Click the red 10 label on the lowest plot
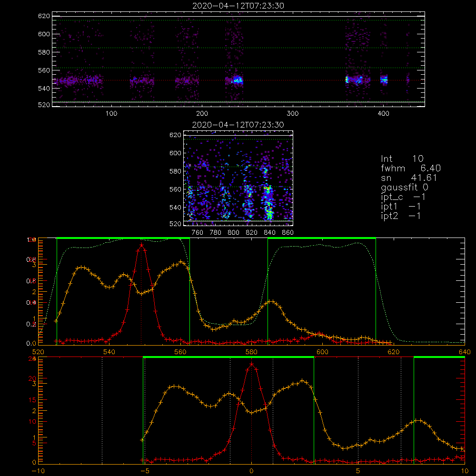The height and width of the screenshot is (476, 476). click(x=32, y=421)
